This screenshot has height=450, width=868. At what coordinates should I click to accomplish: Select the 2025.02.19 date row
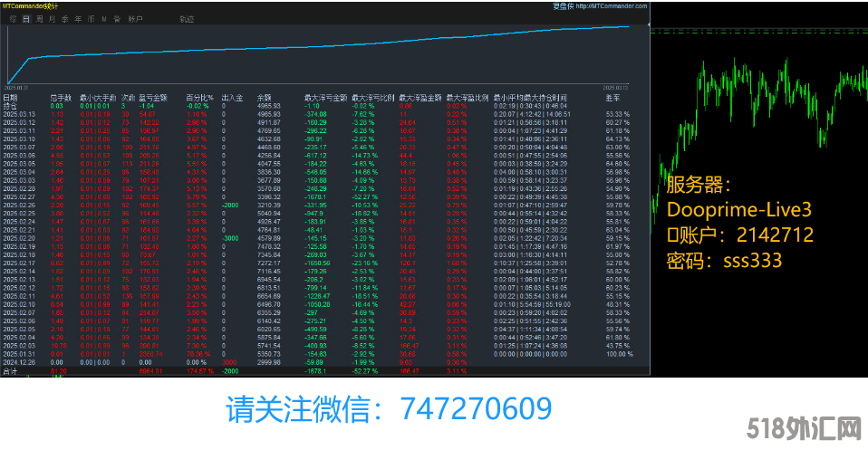pos(325,246)
